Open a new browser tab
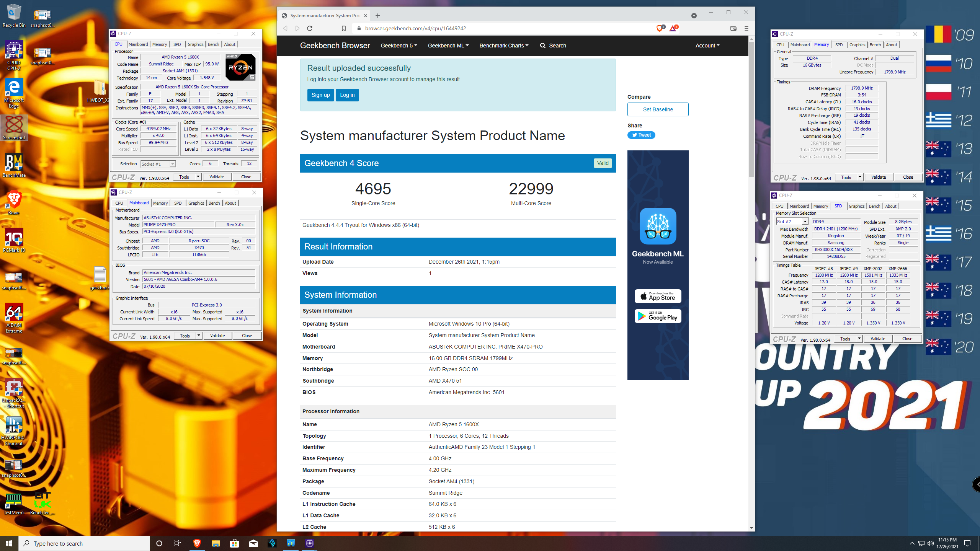This screenshot has height=551, width=980. click(x=378, y=16)
